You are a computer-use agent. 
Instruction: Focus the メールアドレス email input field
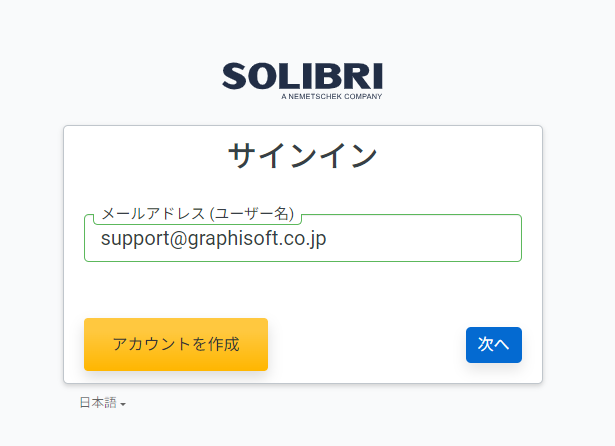pos(303,238)
